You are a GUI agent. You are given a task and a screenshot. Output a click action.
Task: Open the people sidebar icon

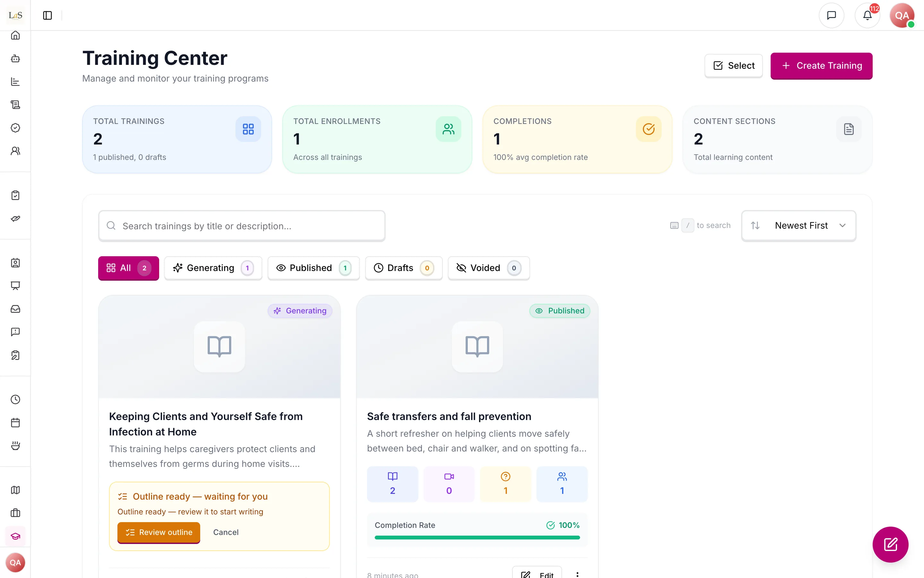15,151
